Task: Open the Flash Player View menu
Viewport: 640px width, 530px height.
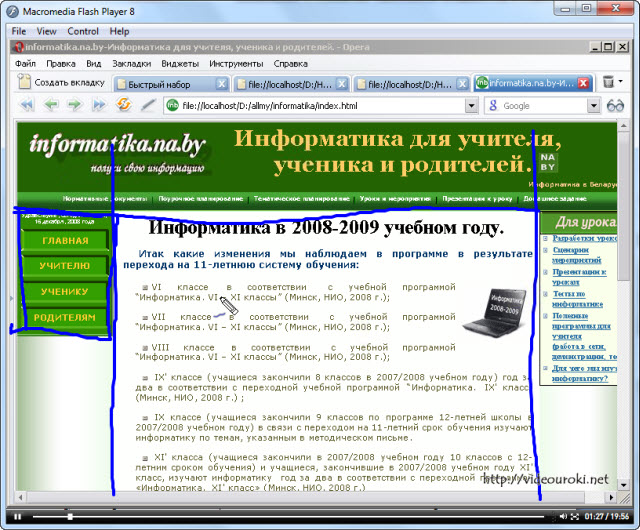Action: click(x=46, y=31)
